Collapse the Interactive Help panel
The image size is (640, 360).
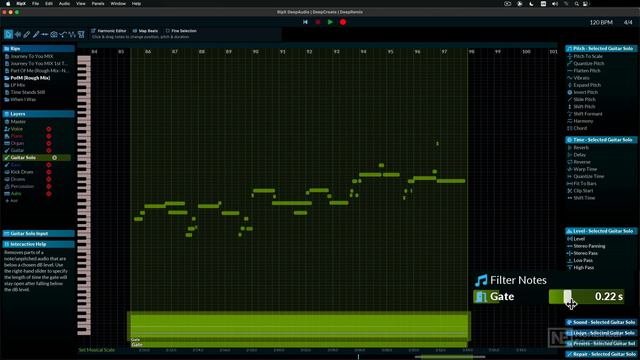coord(38,244)
